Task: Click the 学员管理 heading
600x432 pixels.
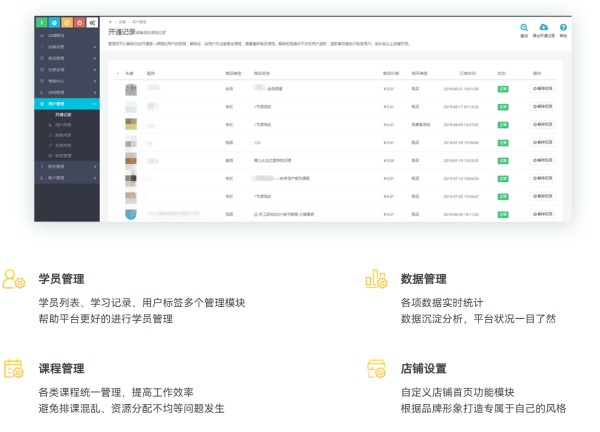Action: click(x=61, y=279)
